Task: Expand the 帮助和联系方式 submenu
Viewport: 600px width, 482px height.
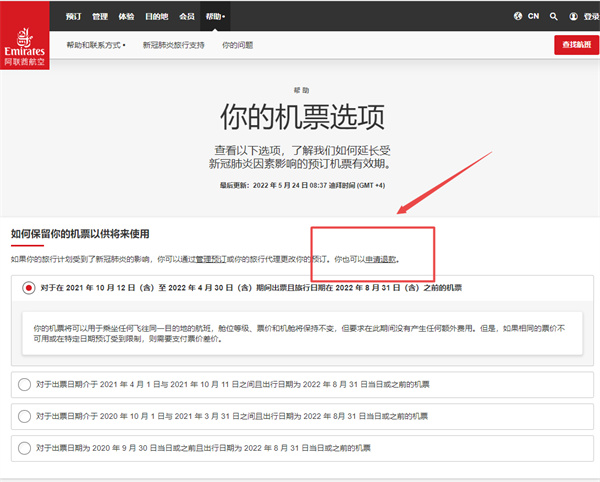Action: pyautogui.click(x=96, y=45)
